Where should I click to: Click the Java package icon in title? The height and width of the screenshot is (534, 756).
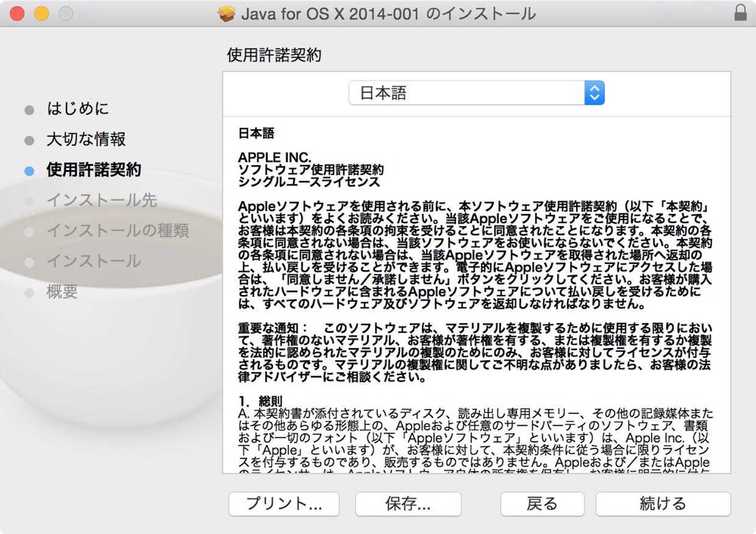click(x=225, y=14)
